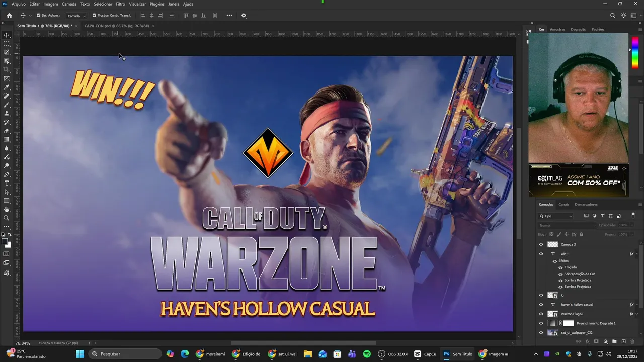Image resolution: width=644 pixels, height=362 pixels.
Task: Select the Eyedropper tool
Action: (7, 87)
